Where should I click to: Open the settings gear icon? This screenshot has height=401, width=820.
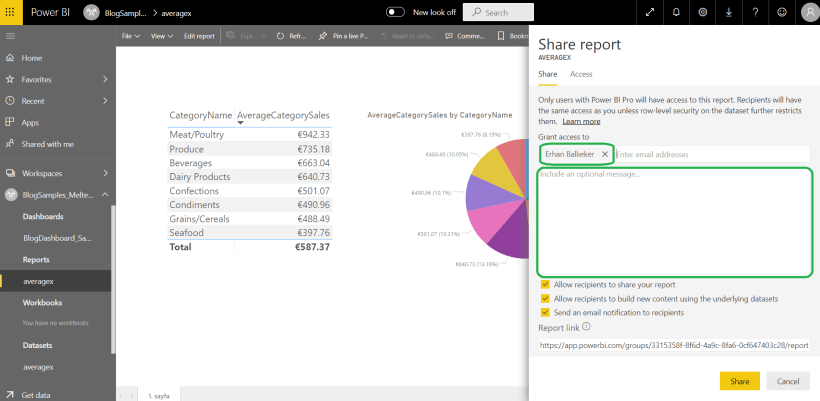(703, 12)
